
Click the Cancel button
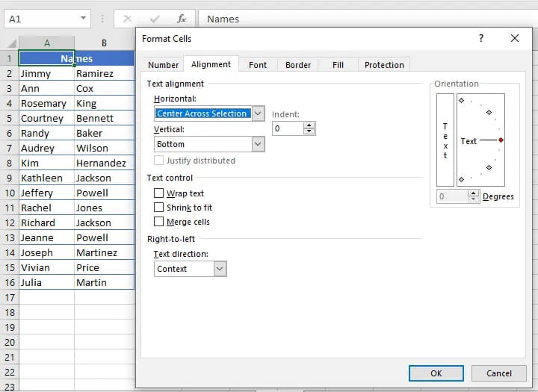[498, 373]
